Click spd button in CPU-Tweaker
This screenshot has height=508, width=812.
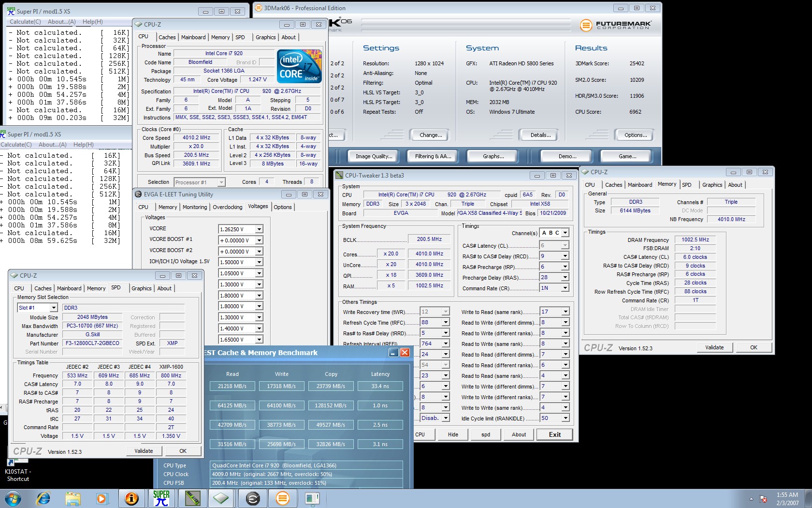pos(486,434)
